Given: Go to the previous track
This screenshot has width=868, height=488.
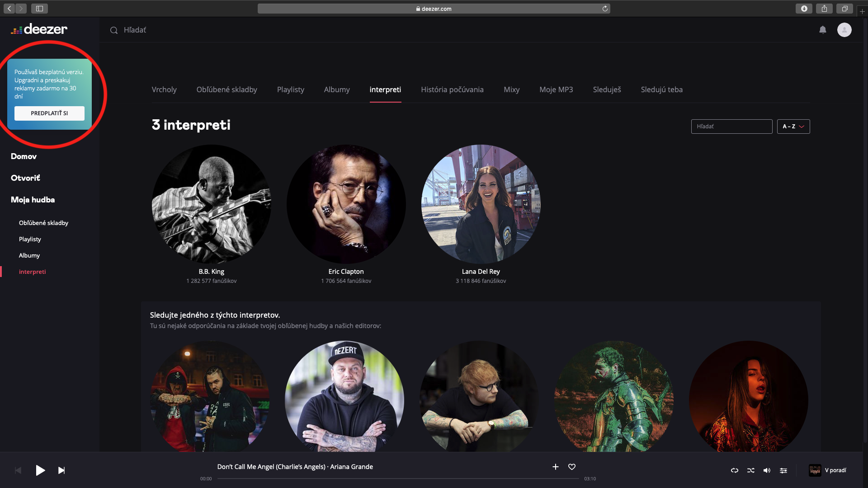Looking at the screenshot, I should click(x=18, y=470).
